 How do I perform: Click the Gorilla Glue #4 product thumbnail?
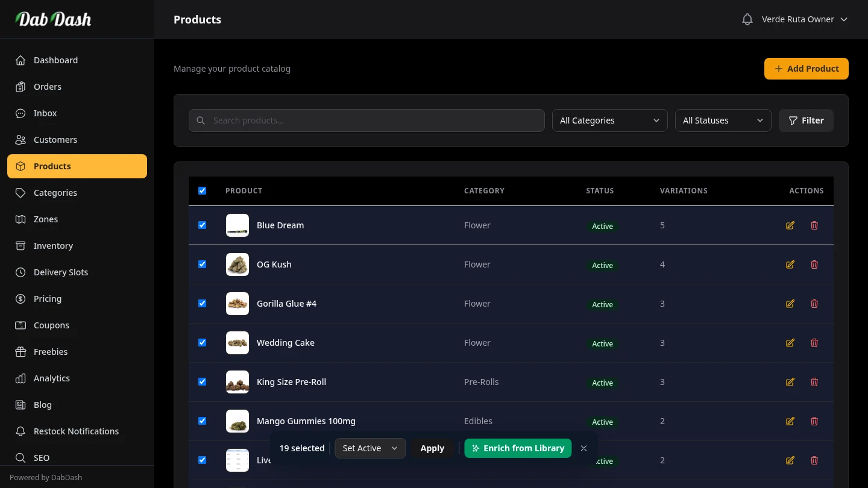pyautogui.click(x=237, y=304)
